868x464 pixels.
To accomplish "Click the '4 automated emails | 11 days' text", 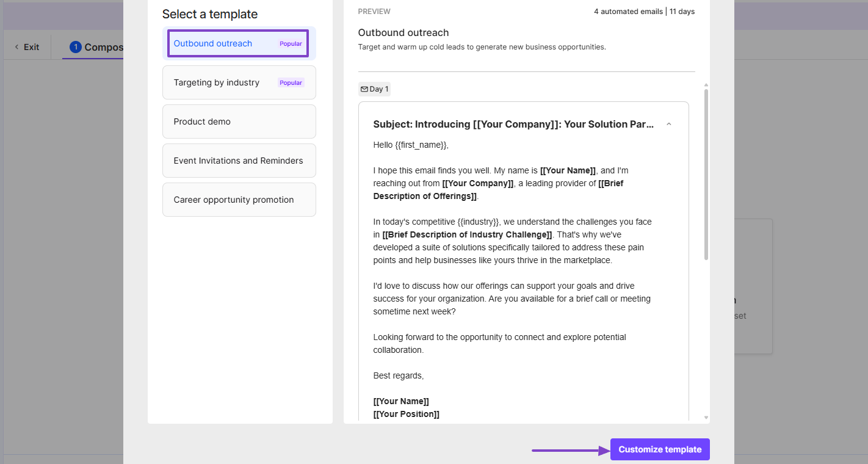I will tap(644, 12).
